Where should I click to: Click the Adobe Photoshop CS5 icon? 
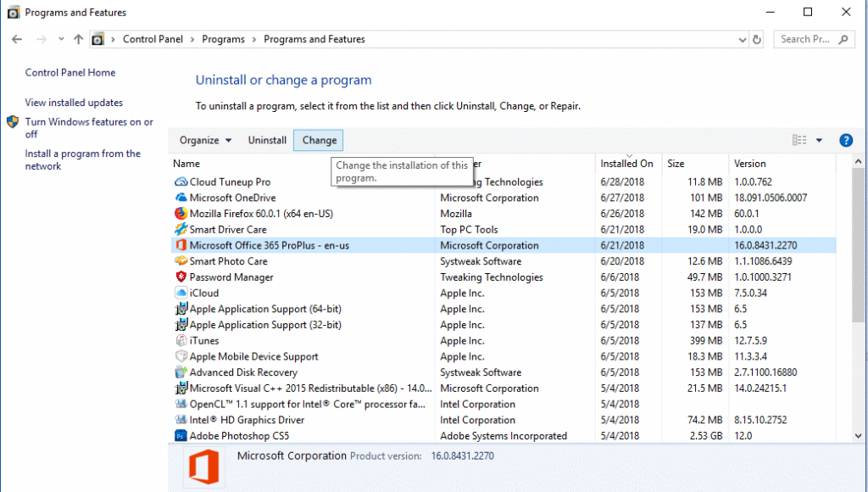181,435
